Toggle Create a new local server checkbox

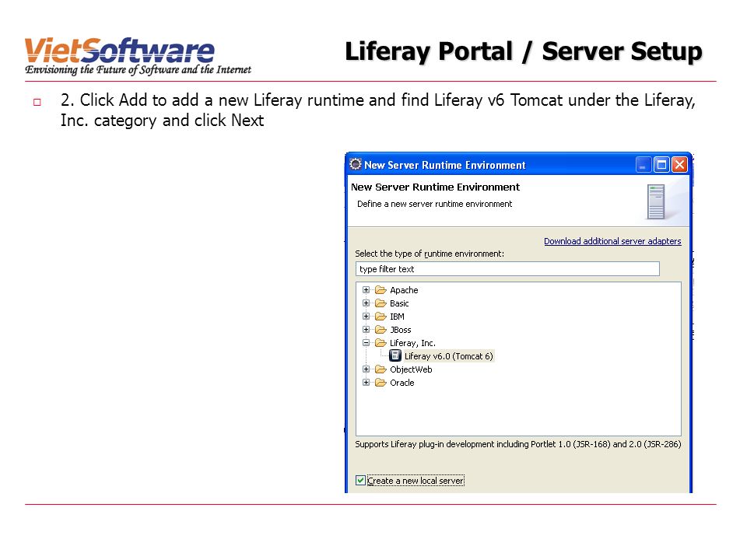pyautogui.click(x=360, y=481)
